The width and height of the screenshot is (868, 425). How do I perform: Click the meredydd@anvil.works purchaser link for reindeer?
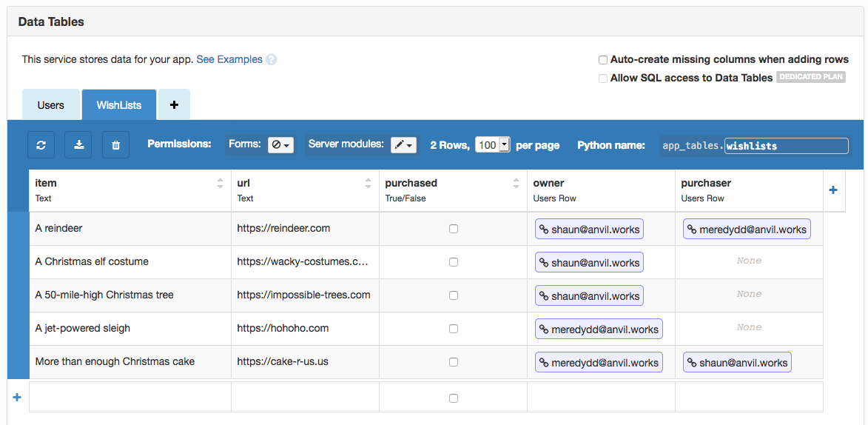click(x=747, y=230)
